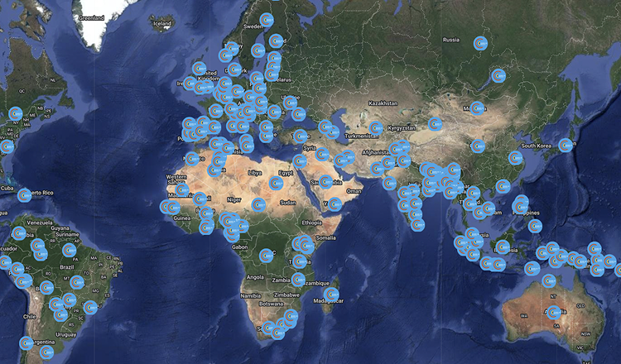The height and width of the screenshot is (364, 621).
Task: Select the marker on Puerto Rico
Action: point(25,194)
